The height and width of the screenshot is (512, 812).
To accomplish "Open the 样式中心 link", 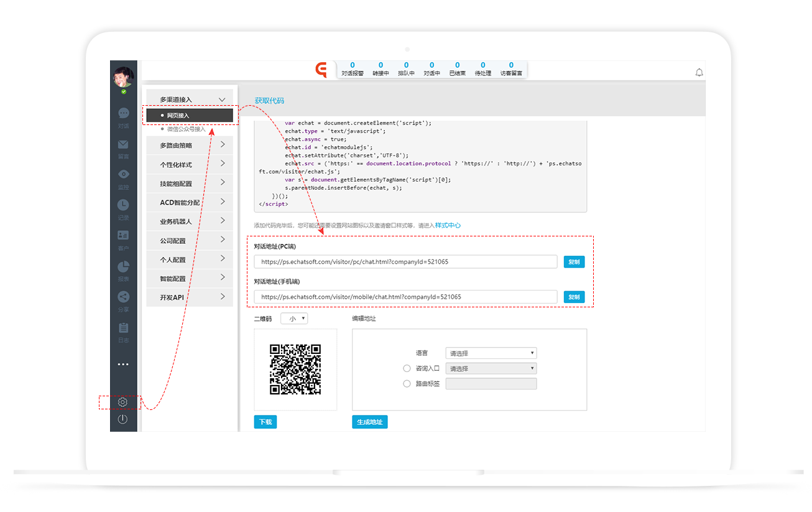I will click(448, 225).
